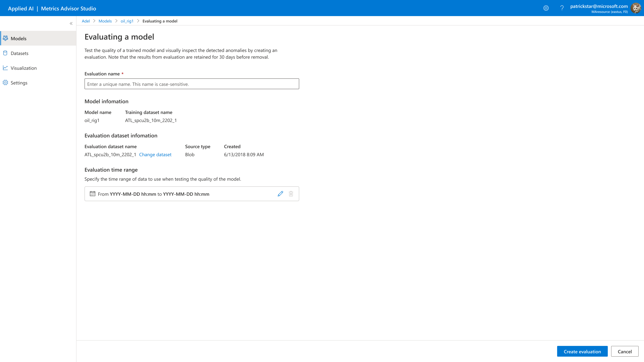Click the Datasets cylinder icon
Image resolution: width=644 pixels, height=362 pixels.
(x=5, y=53)
